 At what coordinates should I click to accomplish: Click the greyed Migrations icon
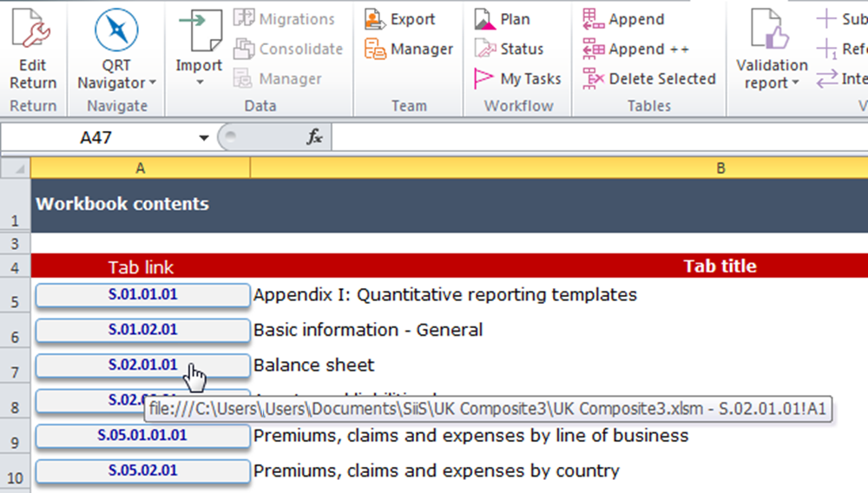[244, 18]
